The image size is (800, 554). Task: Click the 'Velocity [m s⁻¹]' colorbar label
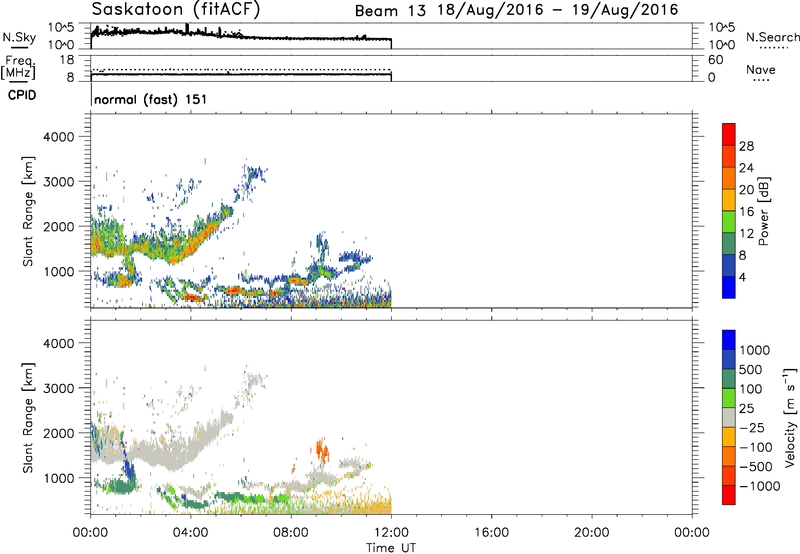[x=791, y=417]
